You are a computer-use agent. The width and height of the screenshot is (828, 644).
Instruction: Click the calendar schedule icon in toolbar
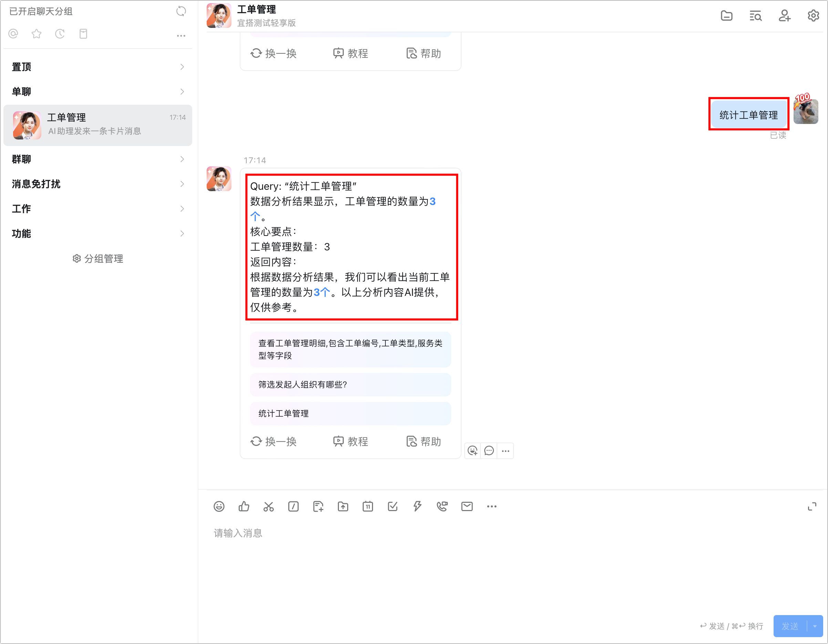[x=368, y=506]
